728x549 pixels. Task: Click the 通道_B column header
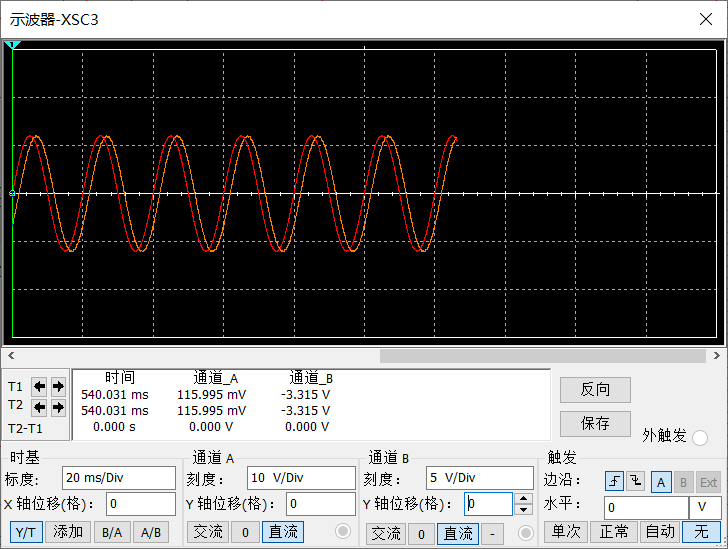click(311, 378)
